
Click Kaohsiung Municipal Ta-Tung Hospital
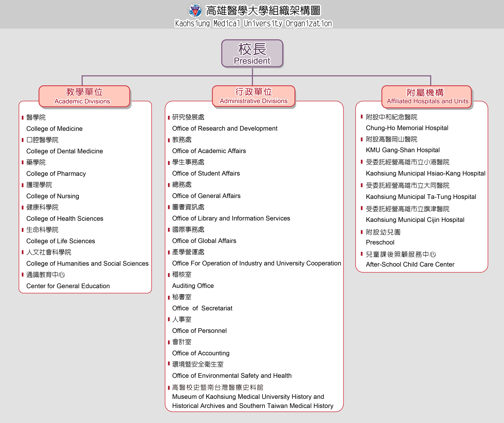(x=421, y=197)
